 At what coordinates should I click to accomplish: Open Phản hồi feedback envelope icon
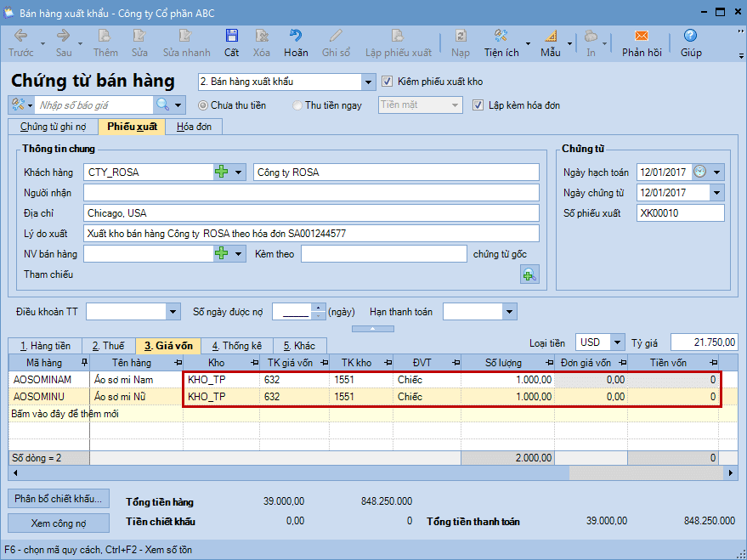642,36
